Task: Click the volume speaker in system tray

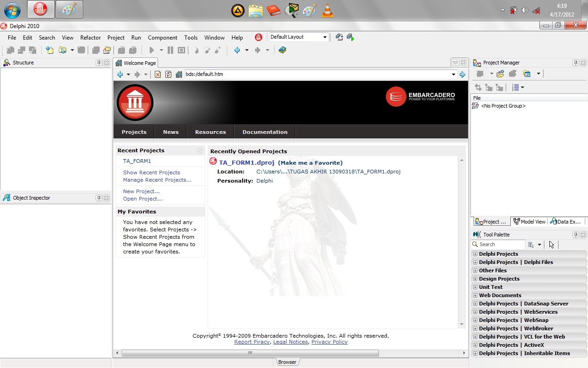Action: coord(525,10)
